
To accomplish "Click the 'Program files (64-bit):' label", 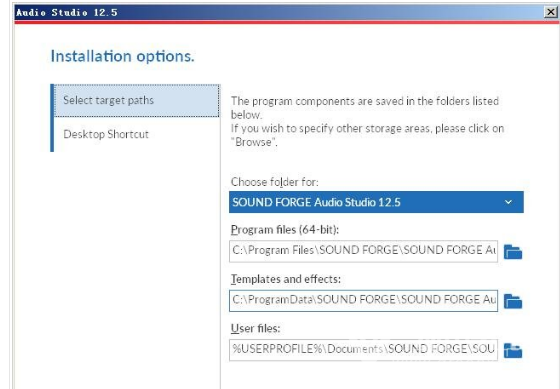I will [x=285, y=229].
